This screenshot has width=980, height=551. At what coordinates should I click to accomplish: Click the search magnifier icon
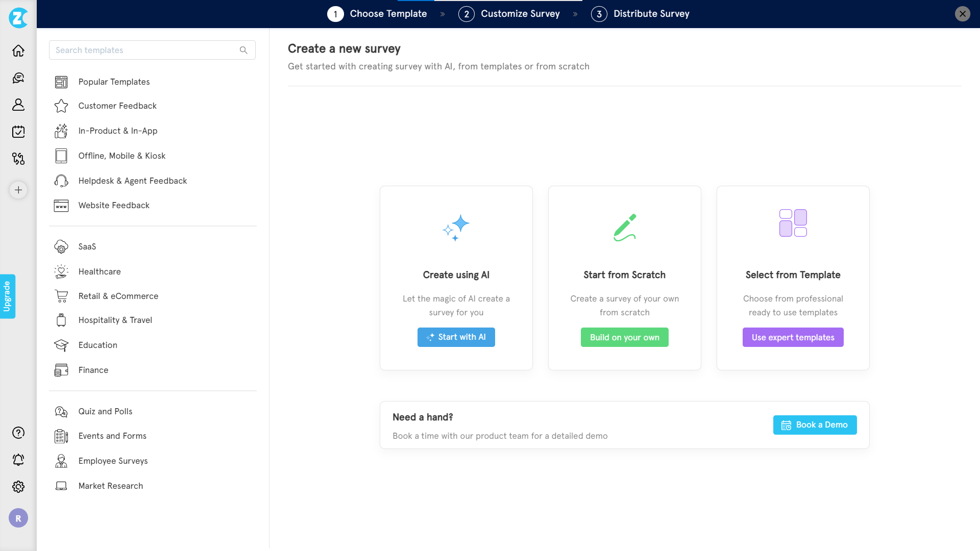pyautogui.click(x=243, y=50)
